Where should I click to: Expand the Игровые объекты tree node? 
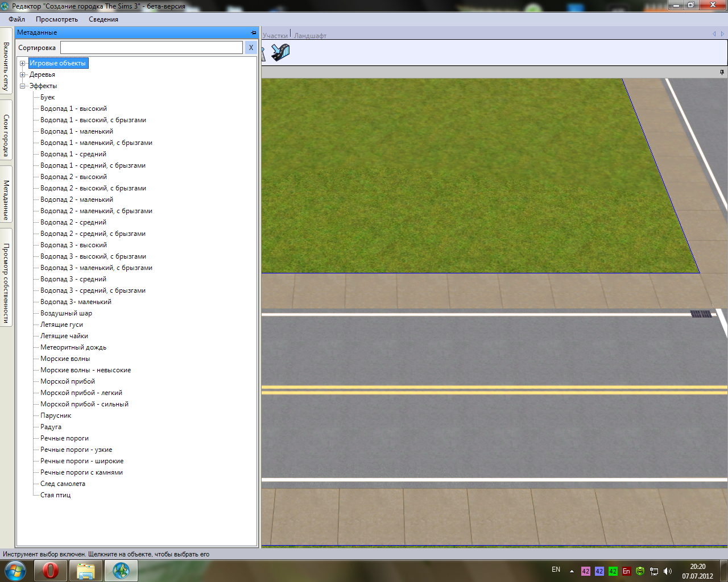(x=23, y=64)
